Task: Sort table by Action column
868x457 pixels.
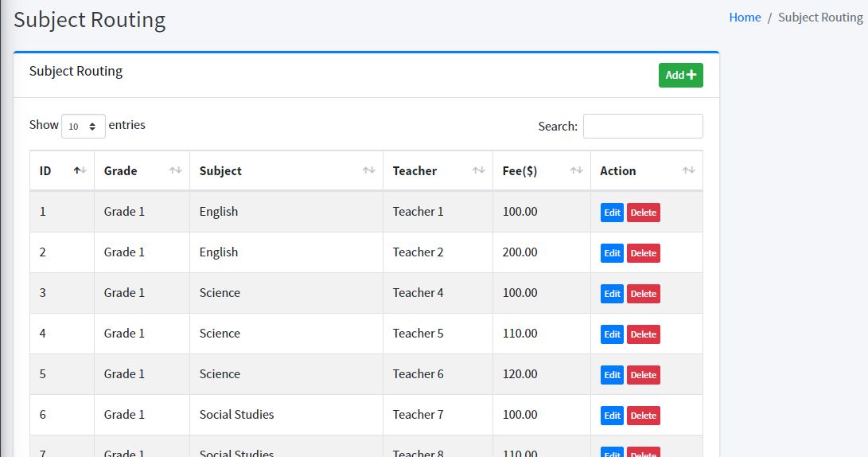Action: click(647, 170)
